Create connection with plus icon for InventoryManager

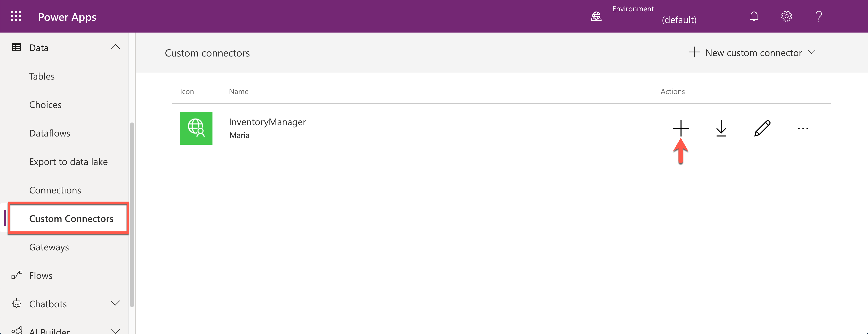pos(681,128)
